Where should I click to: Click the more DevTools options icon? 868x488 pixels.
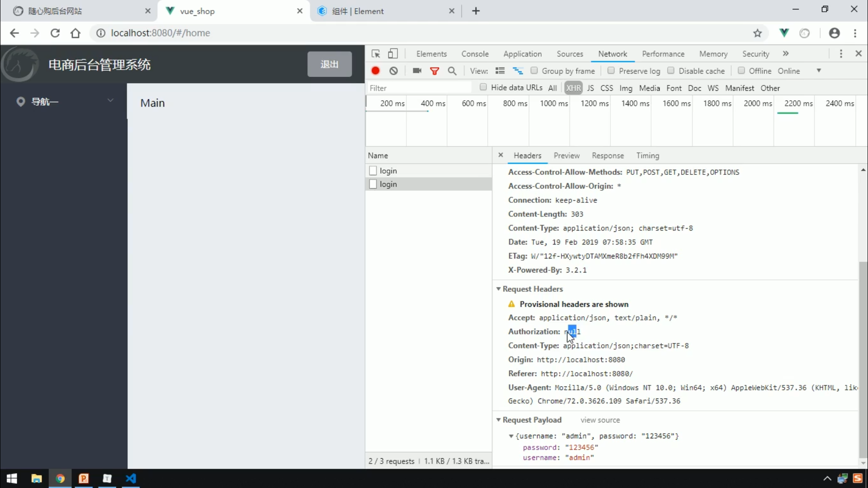(x=841, y=54)
